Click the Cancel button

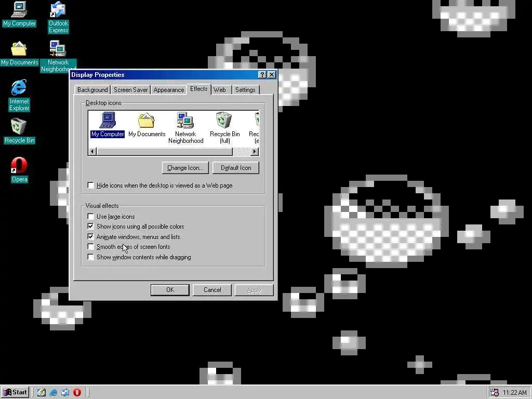click(212, 290)
